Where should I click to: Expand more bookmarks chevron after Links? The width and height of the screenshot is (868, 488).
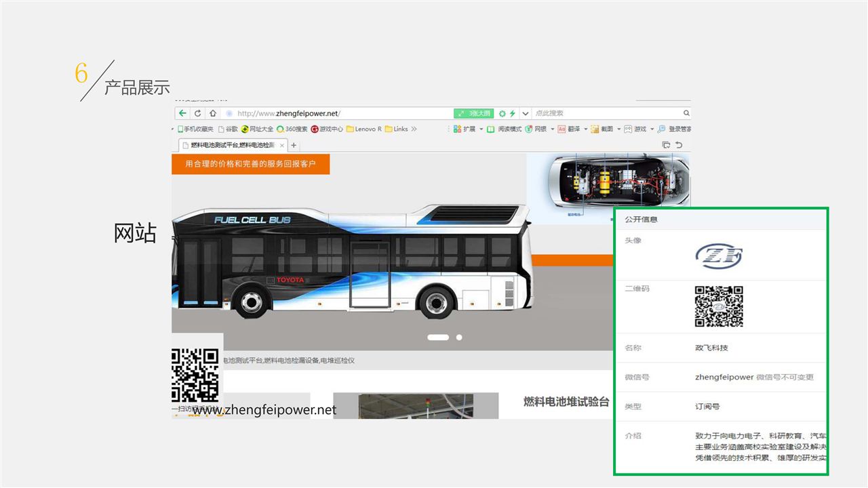pyautogui.click(x=414, y=129)
